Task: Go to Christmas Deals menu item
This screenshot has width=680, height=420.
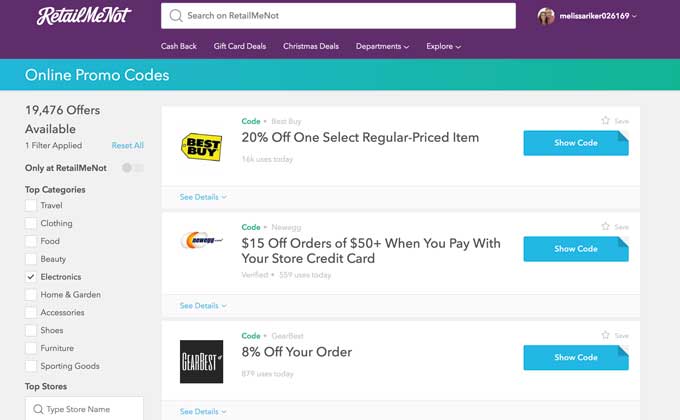Action: pyautogui.click(x=311, y=46)
